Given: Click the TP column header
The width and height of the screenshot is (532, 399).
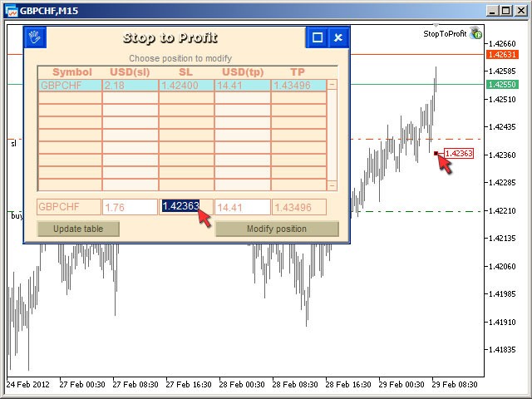Looking at the screenshot, I should pos(298,72).
